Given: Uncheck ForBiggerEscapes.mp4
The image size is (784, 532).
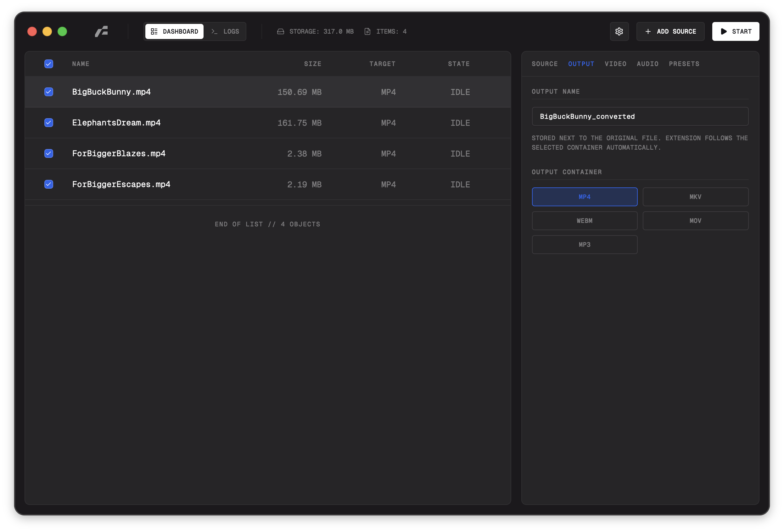Looking at the screenshot, I should click(48, 184).
